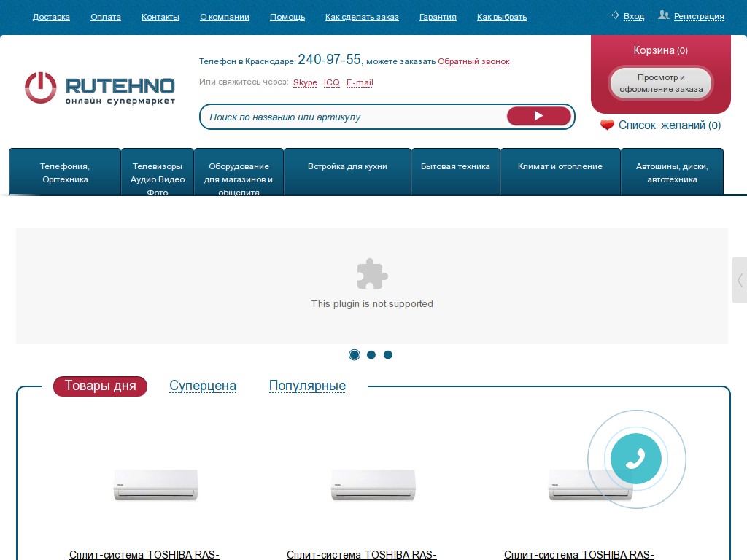Open the Бытовая техника menu
This screenshot has height=560, width=747.
pos(455,172)
